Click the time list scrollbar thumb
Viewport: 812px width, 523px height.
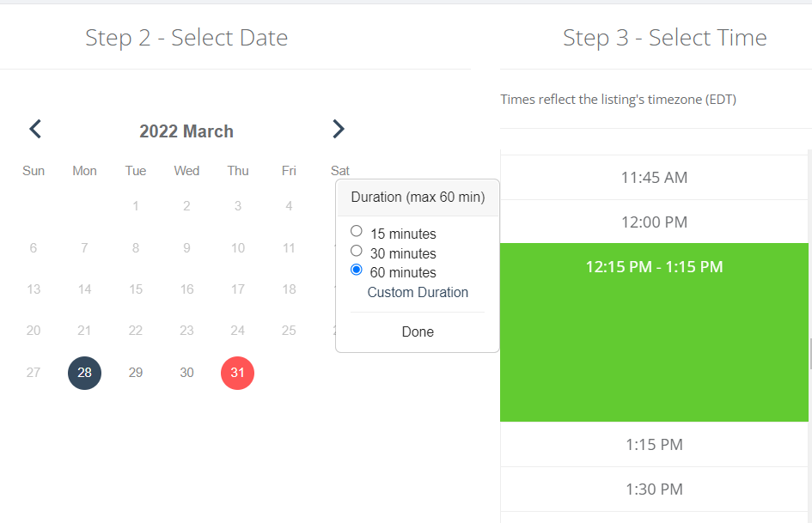[x=809, y=353]
